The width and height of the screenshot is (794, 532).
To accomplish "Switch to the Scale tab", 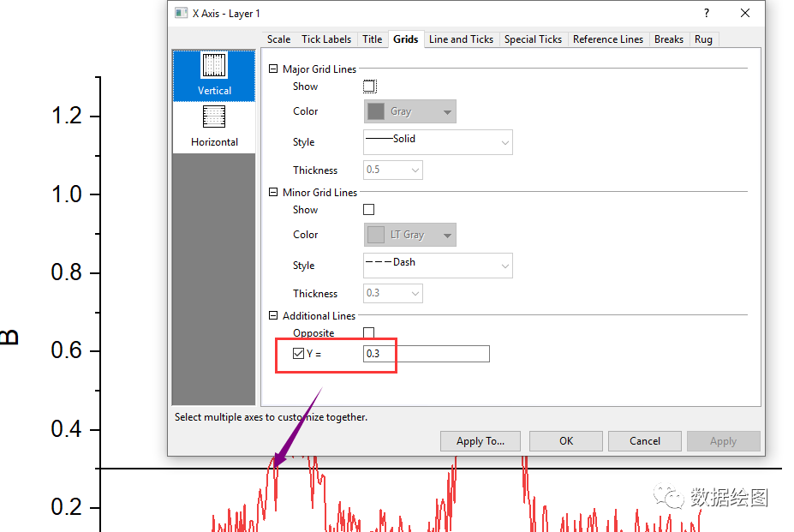I will coord(278,39).
